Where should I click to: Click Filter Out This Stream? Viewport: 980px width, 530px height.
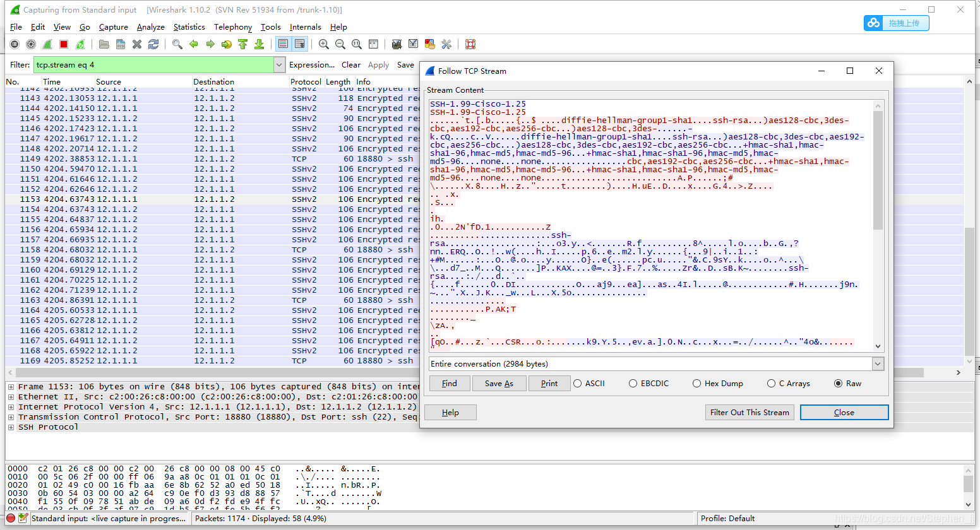750,413
